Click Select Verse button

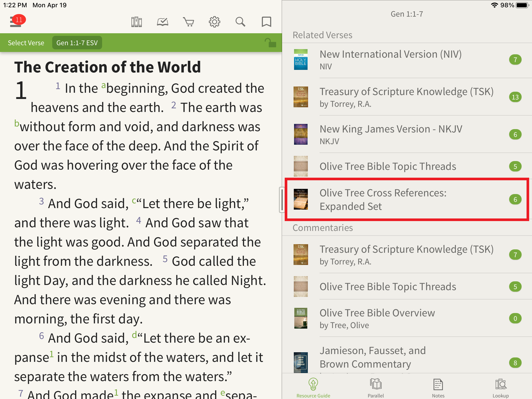point(26,43)
